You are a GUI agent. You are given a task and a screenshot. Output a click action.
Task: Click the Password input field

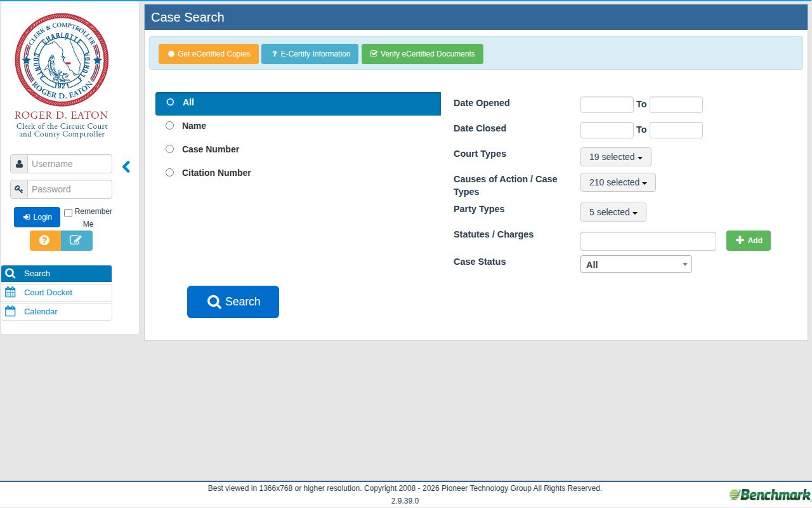pos(70,189)
